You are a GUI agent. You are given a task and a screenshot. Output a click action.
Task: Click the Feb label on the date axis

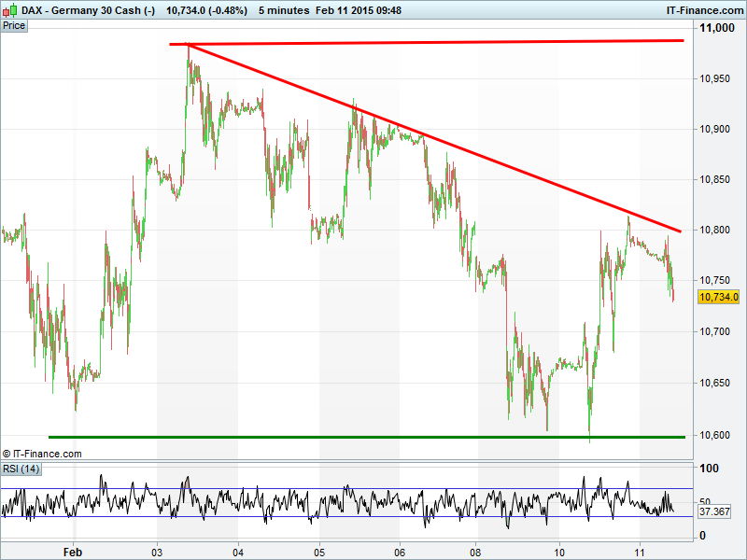click(73, 552)
